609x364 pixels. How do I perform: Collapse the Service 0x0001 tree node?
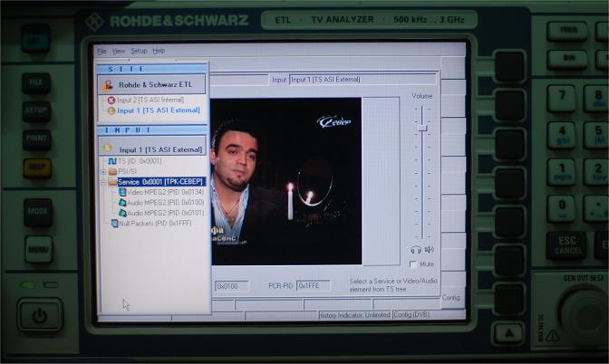click(x=103, y=182)
